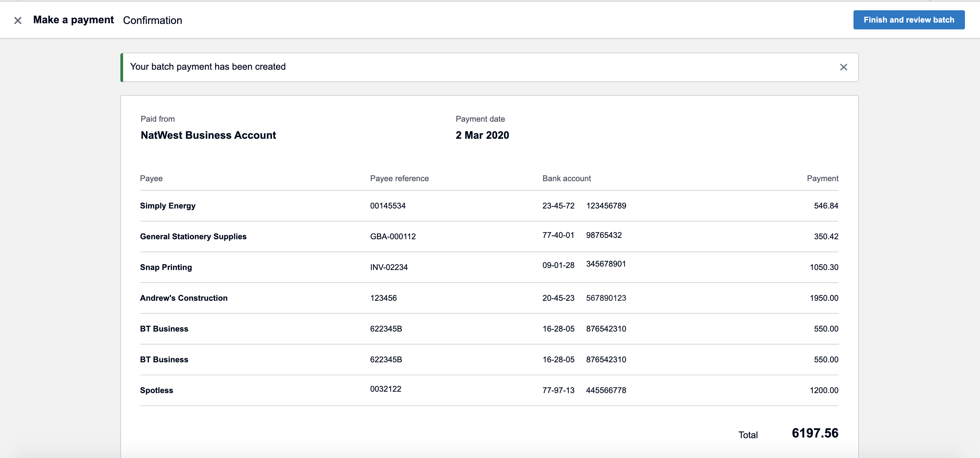Click the 1950.00 payment amount
The width and height of the screenshot is (980, 458).
(824, 298)
